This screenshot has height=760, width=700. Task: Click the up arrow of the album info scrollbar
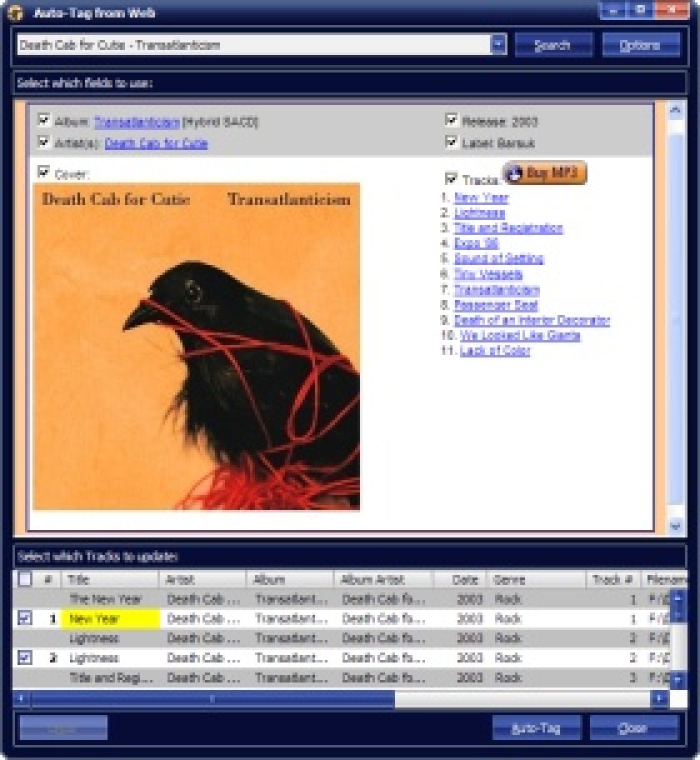pyautogui.click(x=676, y=111)
